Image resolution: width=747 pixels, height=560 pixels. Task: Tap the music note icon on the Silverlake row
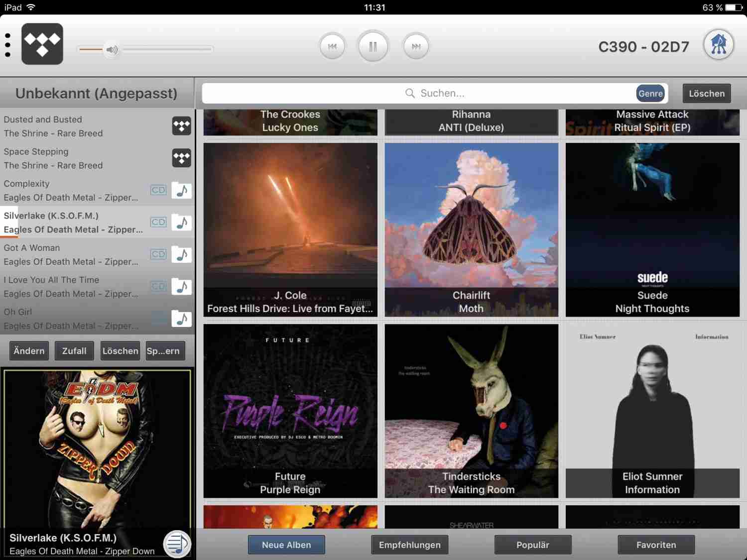182,222
